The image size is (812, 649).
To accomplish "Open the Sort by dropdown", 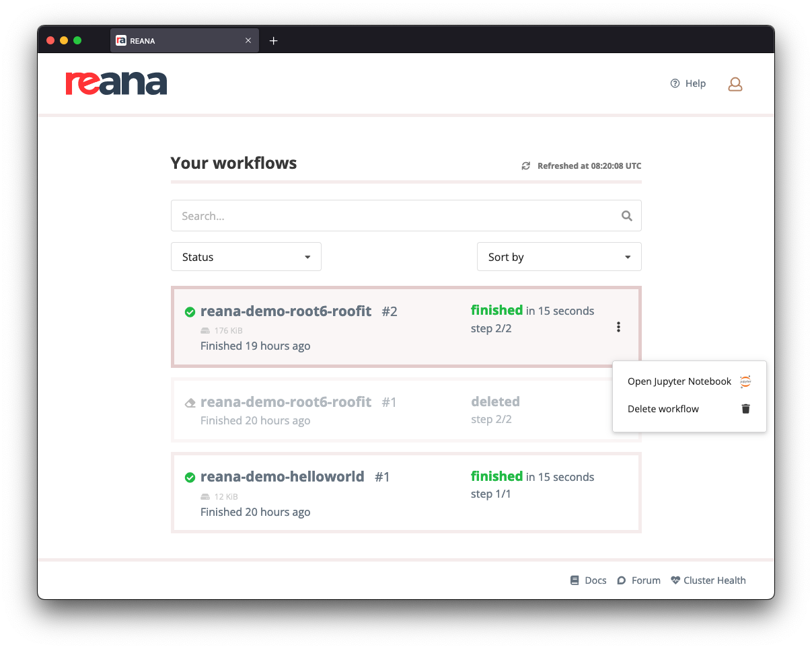I will tap(559, 256).
